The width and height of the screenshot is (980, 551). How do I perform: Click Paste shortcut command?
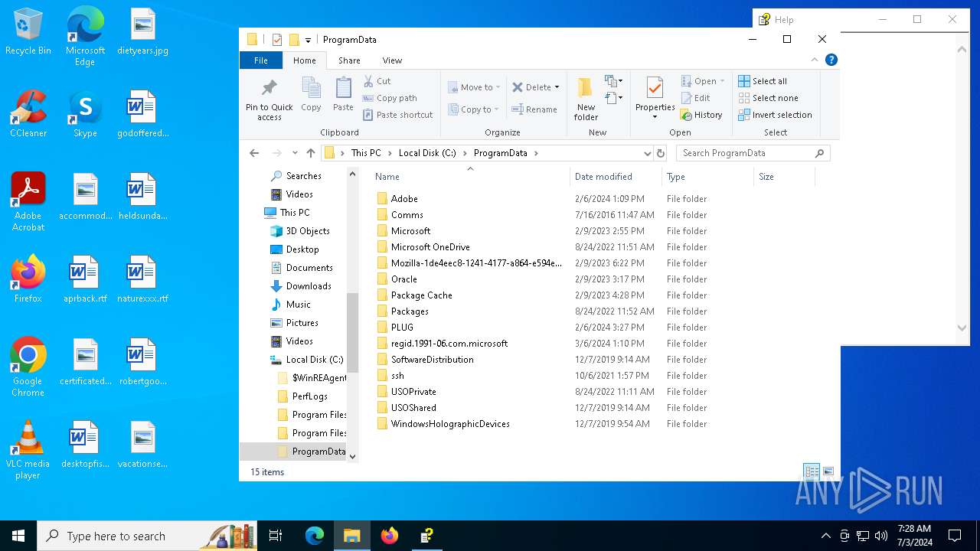click(397, 115)
